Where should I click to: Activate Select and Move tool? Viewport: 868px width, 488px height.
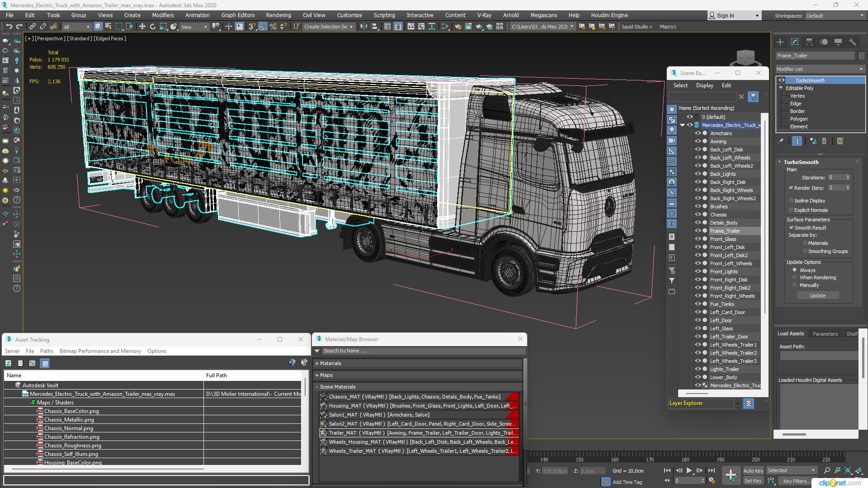click(142, 27)
